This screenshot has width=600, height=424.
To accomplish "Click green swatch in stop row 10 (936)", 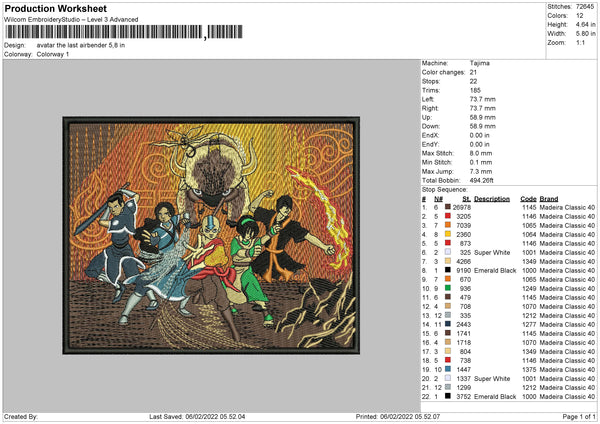I will pyautogui.click(x=447, y=288).
